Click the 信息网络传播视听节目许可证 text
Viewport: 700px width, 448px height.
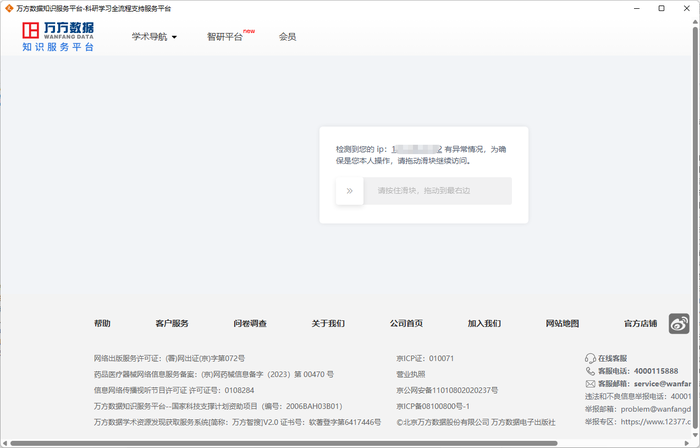coord(174,390)
